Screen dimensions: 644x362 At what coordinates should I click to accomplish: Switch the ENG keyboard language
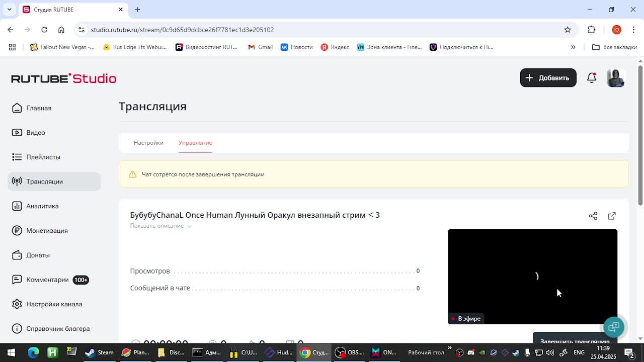click(x=579, y=352)
